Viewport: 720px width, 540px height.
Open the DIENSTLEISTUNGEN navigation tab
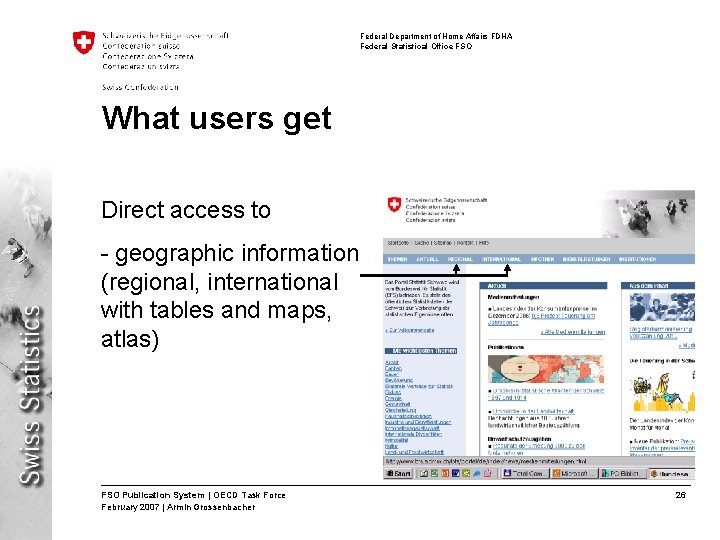coord(586,259)
